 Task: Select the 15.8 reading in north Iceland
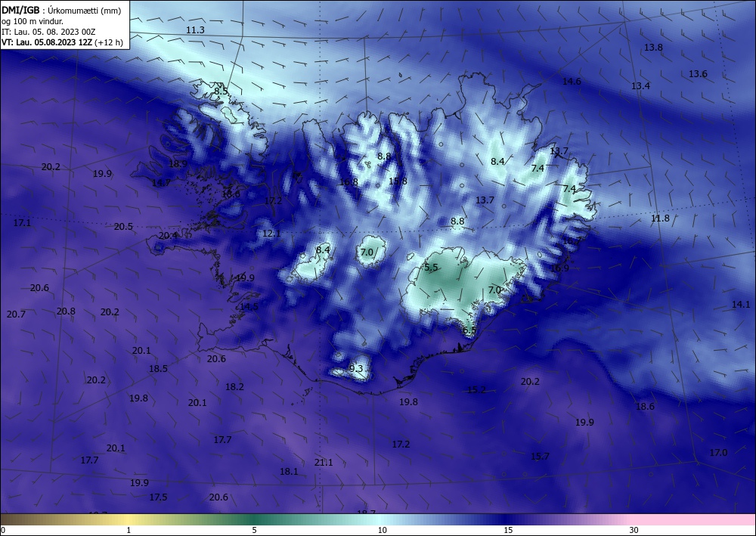pyautogui.click(x=398, y=181)
